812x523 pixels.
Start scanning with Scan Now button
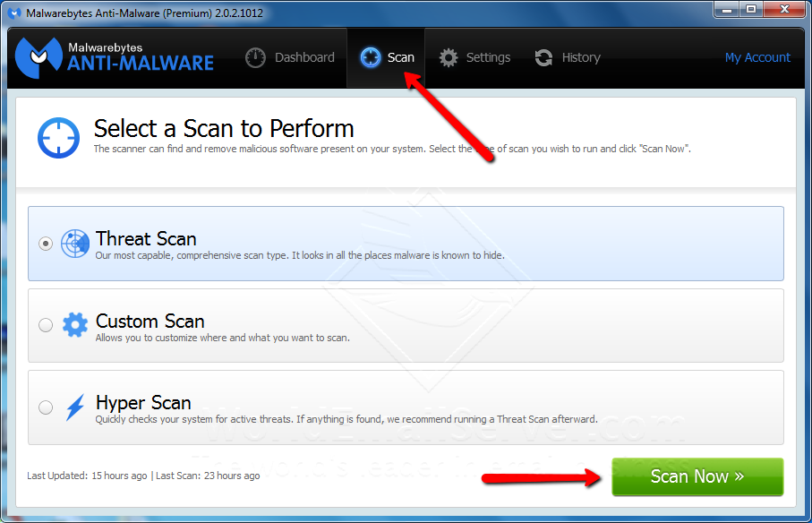click(x=697, y=476)
